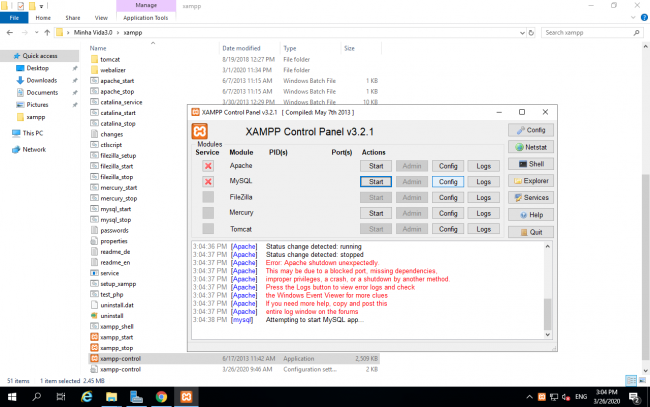Open the File tab in Explorer ribbon
This screenshot has width=650, height=407.
tap(14, 18)
